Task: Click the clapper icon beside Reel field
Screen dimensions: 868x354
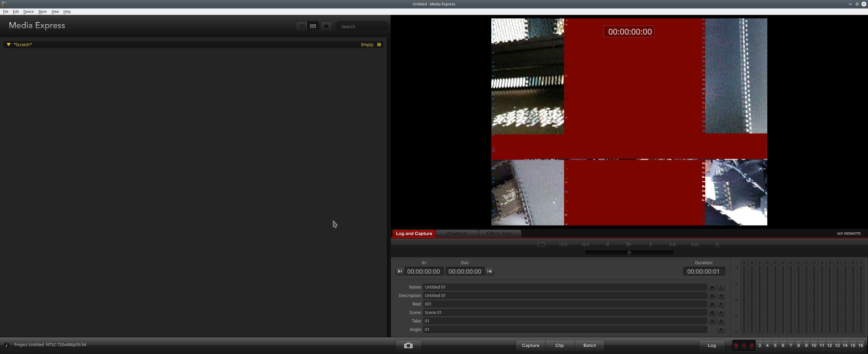Action: tap(712, 304)
